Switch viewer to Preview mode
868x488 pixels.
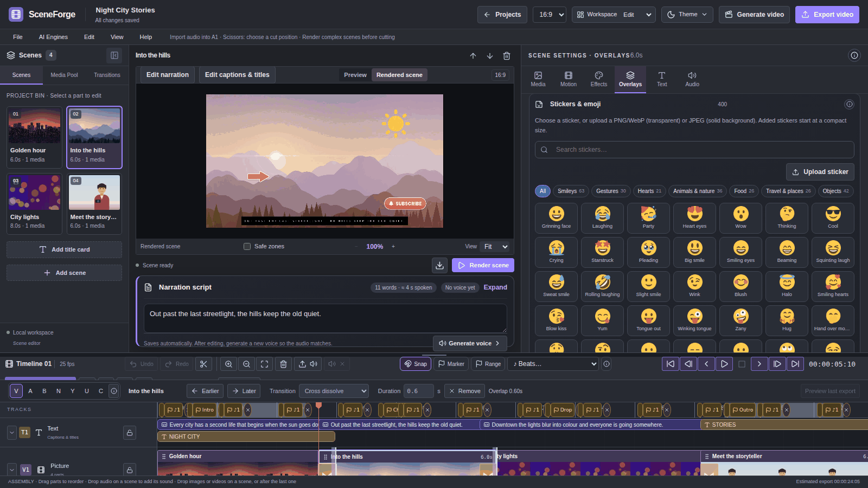[355, 75]
